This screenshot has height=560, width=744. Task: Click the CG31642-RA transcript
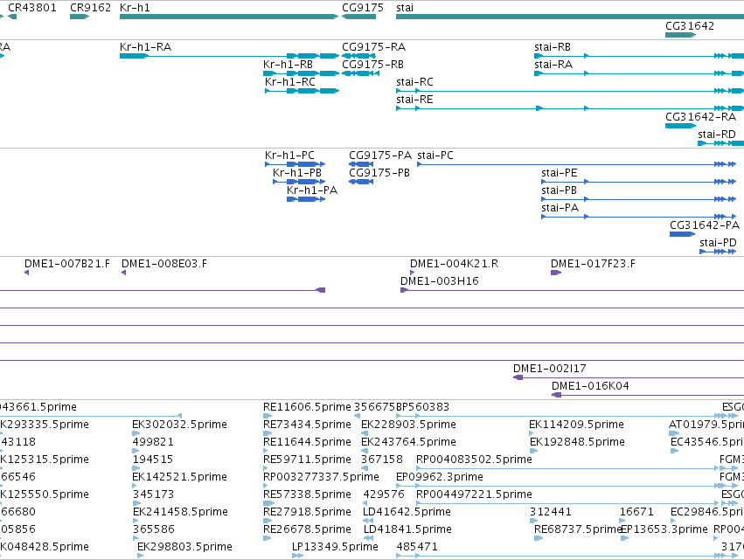[x=680, y=126]
